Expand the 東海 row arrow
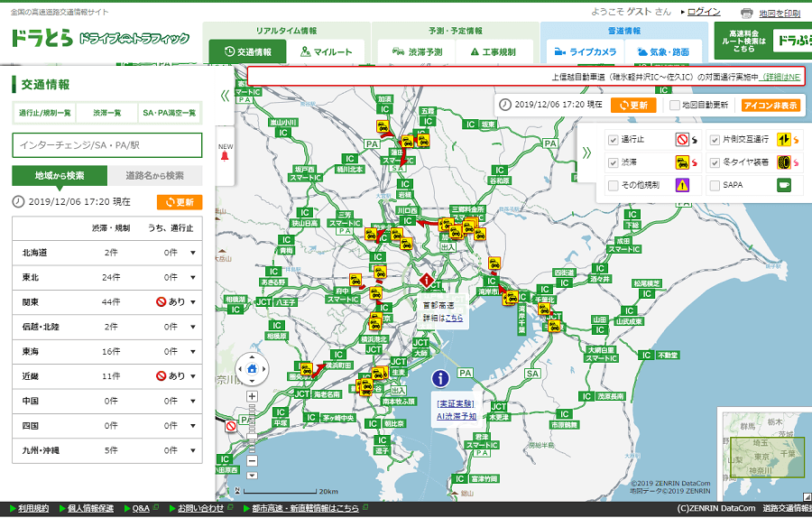812x518 pixels. (193, 352)
